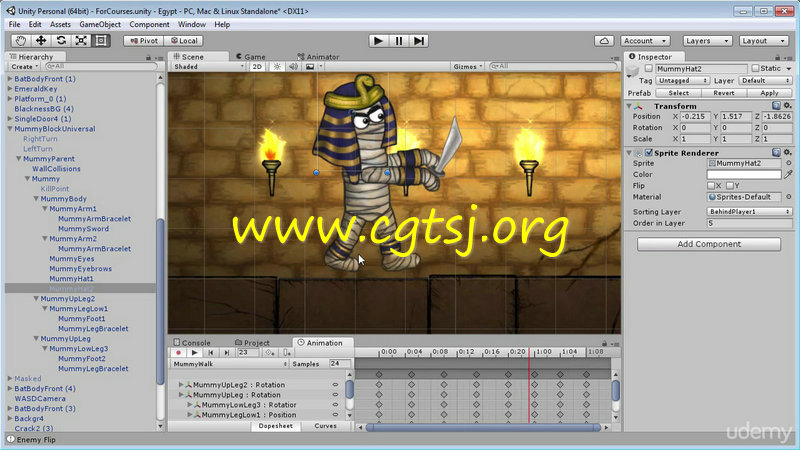This screenshot has height=450, width=800.
Task: Pick color with the eyedropper icon
Action: [788, 174]
